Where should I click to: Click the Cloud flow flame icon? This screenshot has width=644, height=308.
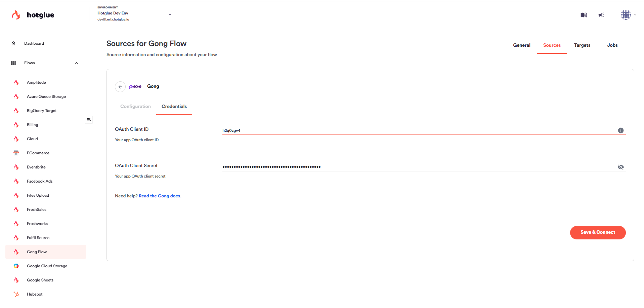(16, 139)
